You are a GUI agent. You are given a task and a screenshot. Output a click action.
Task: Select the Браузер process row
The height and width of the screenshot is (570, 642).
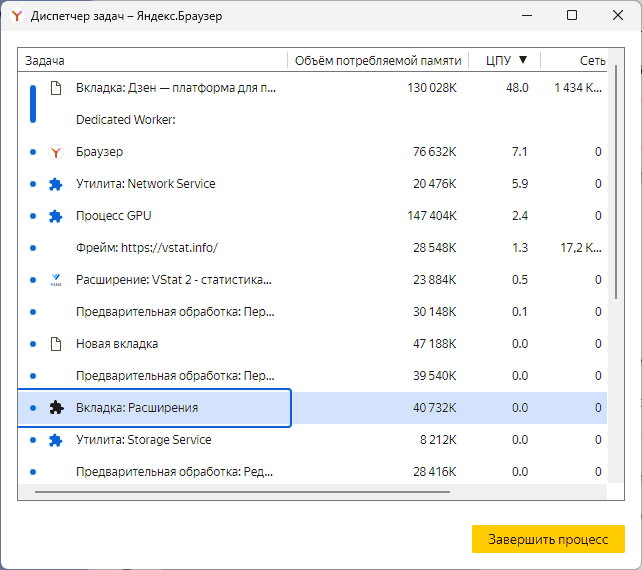[312, 152]
